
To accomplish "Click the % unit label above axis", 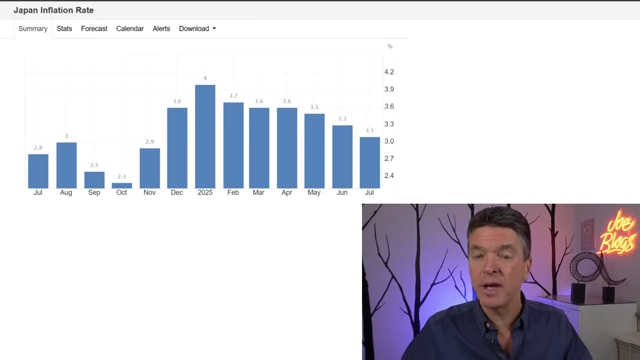I will (390, 46).
